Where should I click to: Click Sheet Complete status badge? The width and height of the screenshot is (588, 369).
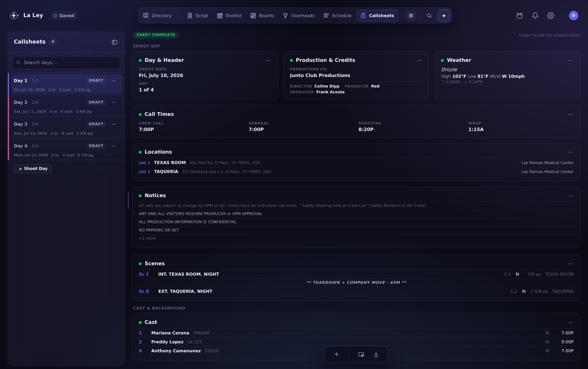[156, 35]
